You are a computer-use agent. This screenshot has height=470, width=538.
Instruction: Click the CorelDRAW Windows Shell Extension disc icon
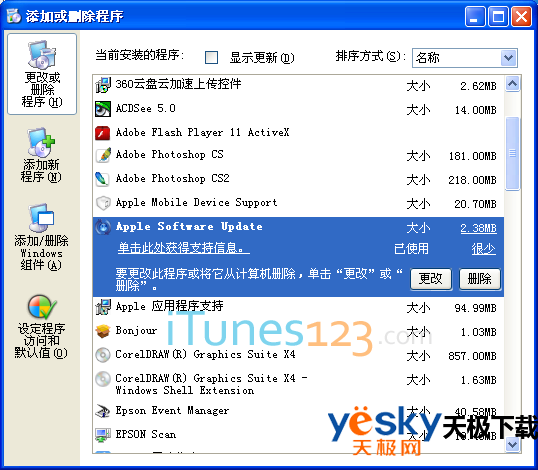tap(103, 379)
